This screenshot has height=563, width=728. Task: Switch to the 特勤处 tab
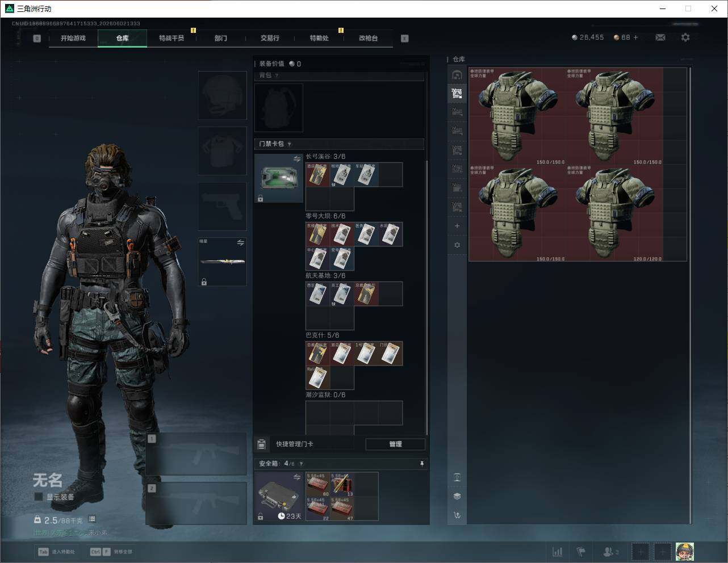point(319,38)
